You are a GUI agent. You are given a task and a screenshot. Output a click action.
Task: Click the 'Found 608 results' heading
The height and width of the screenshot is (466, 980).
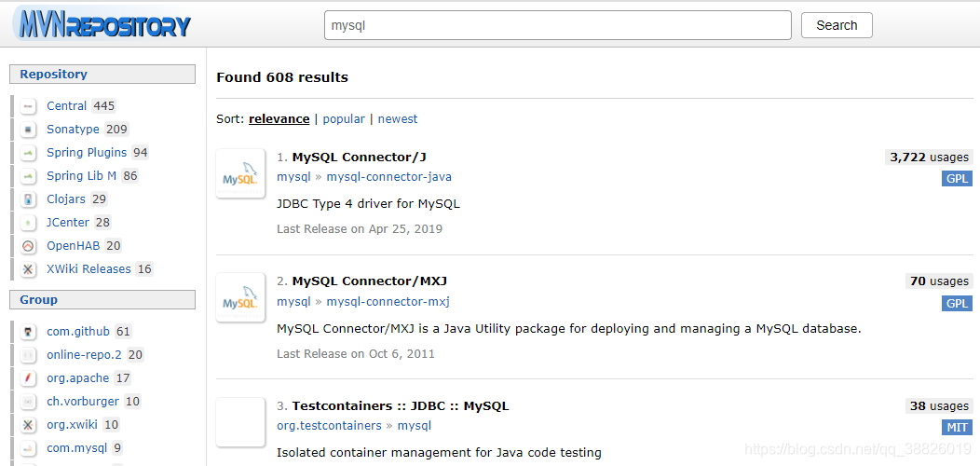pyautogui.click(x=282, y=78)
